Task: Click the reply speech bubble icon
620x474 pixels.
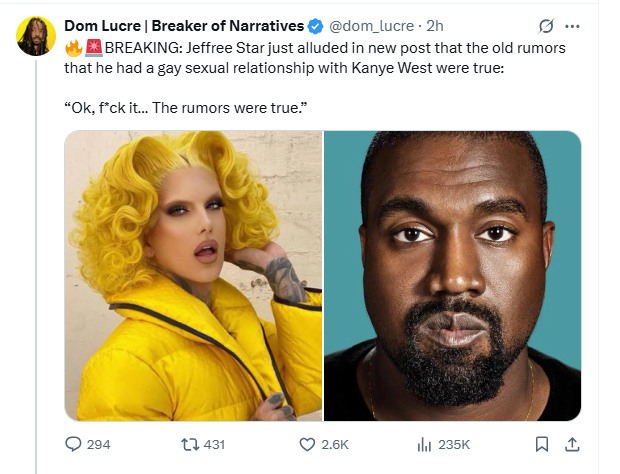Action: coord(74,444)
